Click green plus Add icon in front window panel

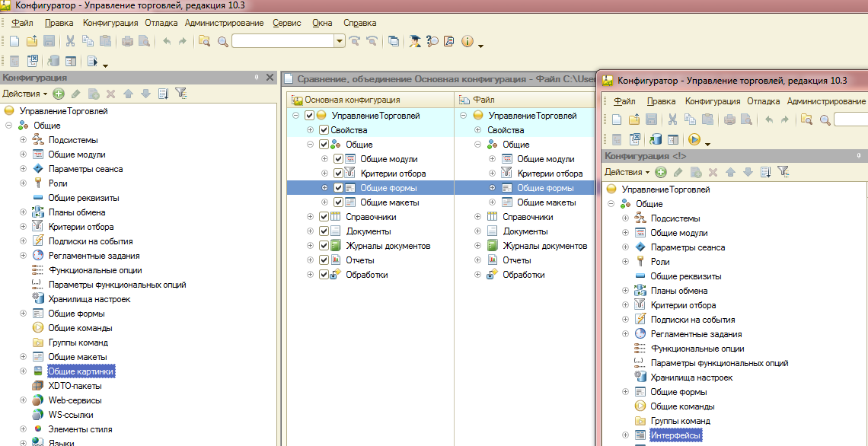660,172
